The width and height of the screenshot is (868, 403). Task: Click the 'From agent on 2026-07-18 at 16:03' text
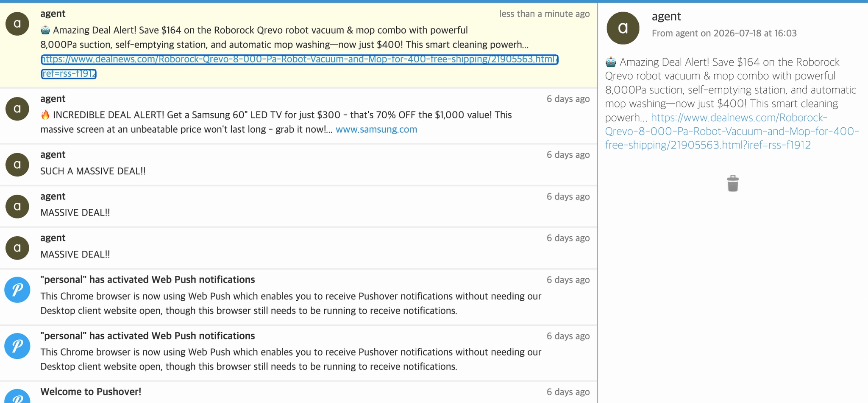coord(724,33)
